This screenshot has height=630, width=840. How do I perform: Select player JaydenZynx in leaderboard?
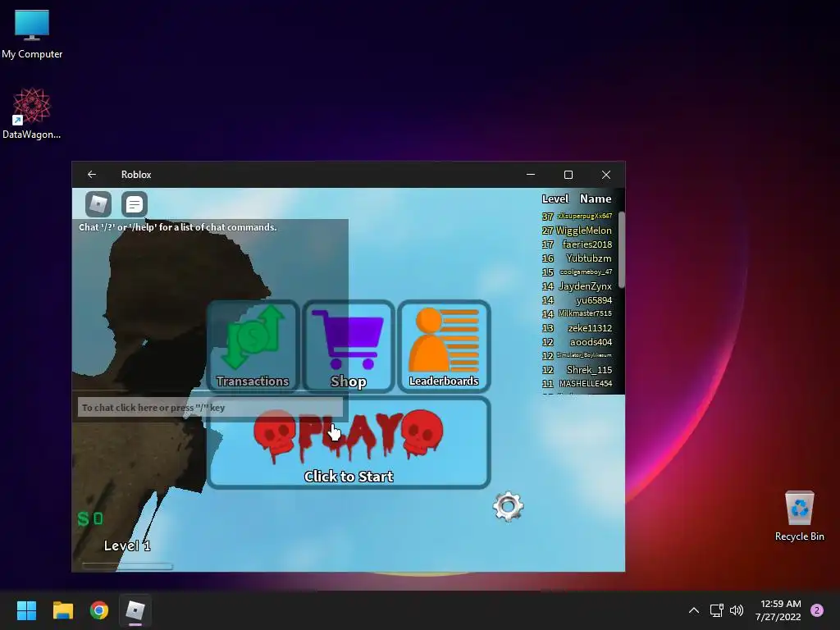tap(585, 286)
